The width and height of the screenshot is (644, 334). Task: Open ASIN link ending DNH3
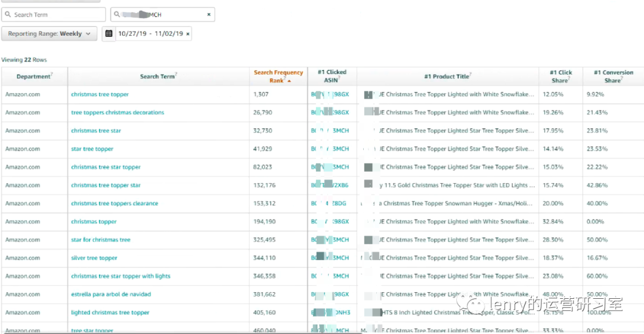[330, 313]
